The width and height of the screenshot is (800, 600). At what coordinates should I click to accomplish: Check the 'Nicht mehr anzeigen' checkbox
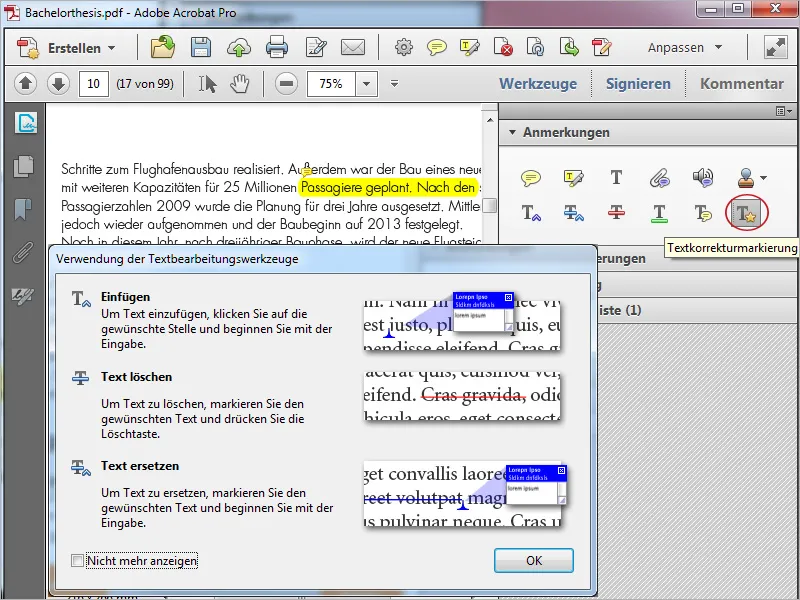click(77, 561)
